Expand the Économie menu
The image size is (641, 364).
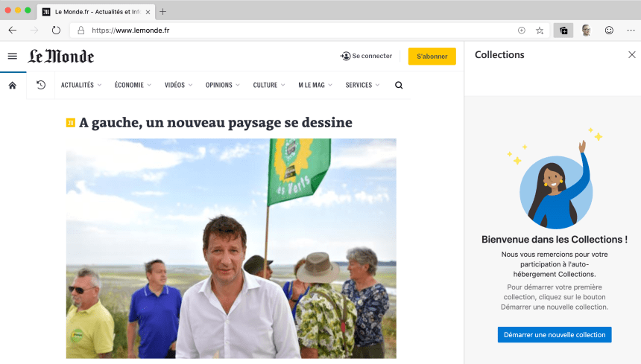coord(133,85)
